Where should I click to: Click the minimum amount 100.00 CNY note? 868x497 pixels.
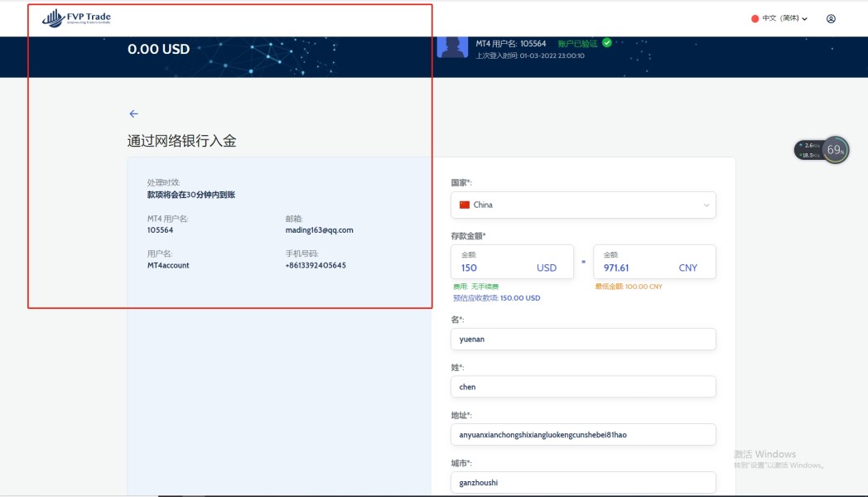[629, 287]
